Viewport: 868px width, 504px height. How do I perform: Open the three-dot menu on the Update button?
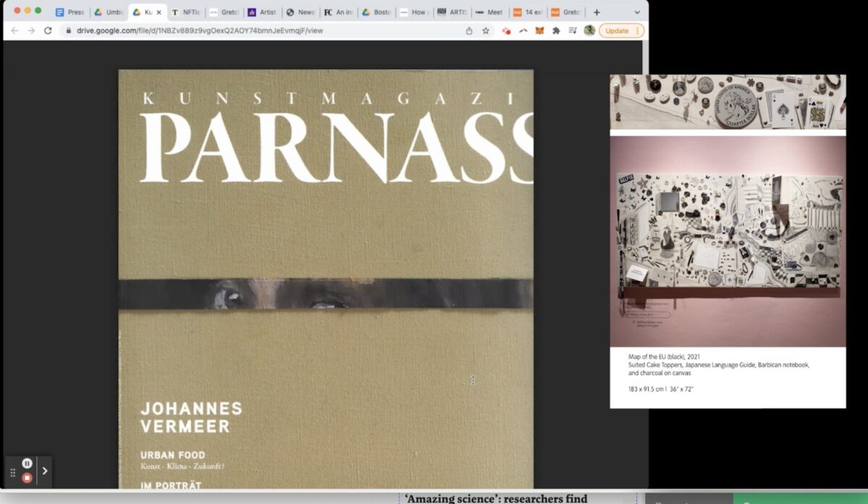(638, 30)
